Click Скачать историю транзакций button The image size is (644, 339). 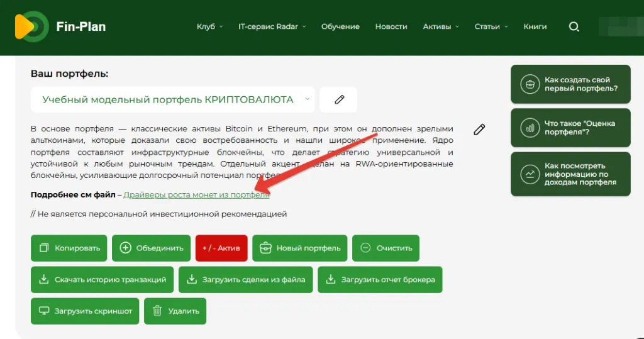tap(103, 280)
